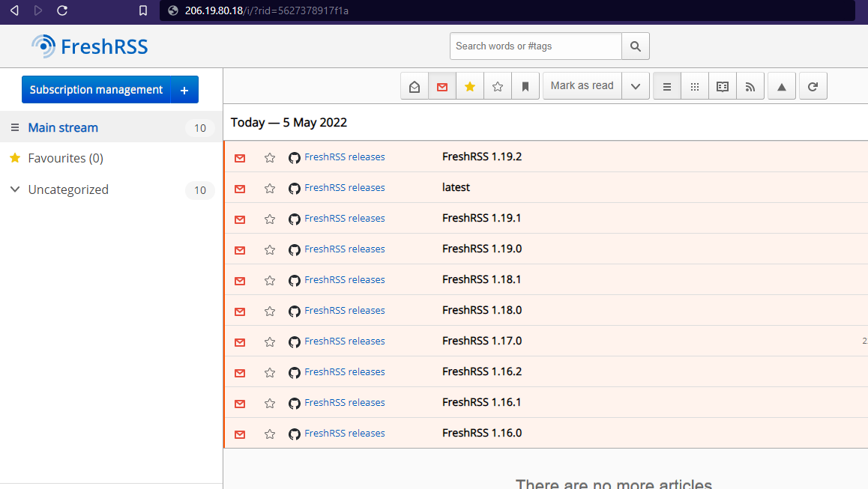Toggle show favourites filter

point(470,86)
